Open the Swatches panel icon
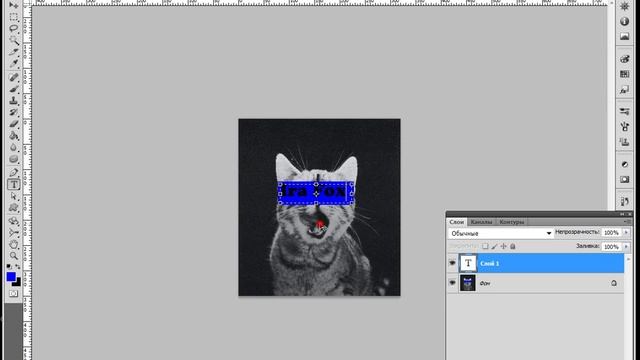 click(624, 74)
